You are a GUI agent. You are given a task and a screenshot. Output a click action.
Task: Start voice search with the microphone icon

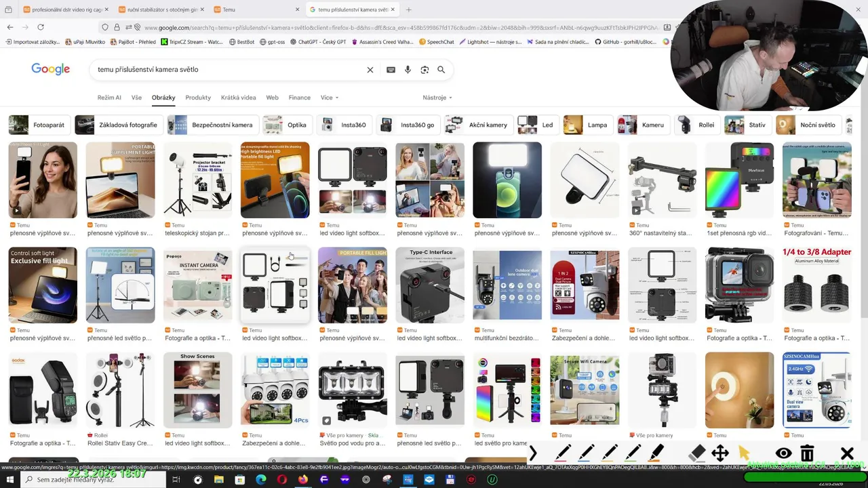coord(408,70)
